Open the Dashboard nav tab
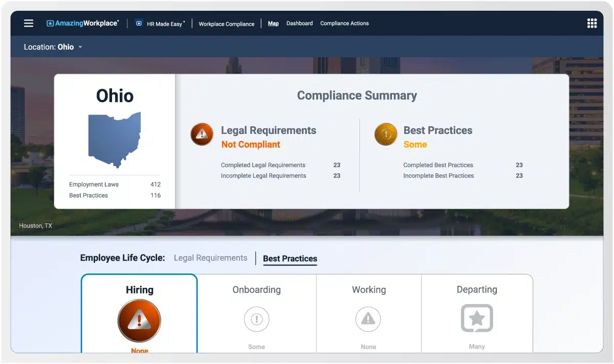Screen dimensions: 614x364 299,24
